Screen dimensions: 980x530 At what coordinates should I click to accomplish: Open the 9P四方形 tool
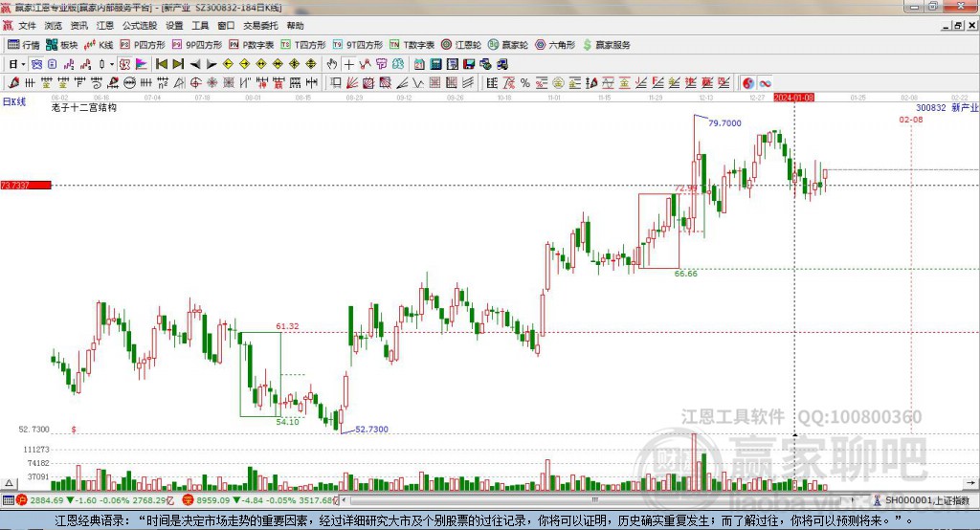(x=197, y=44)
